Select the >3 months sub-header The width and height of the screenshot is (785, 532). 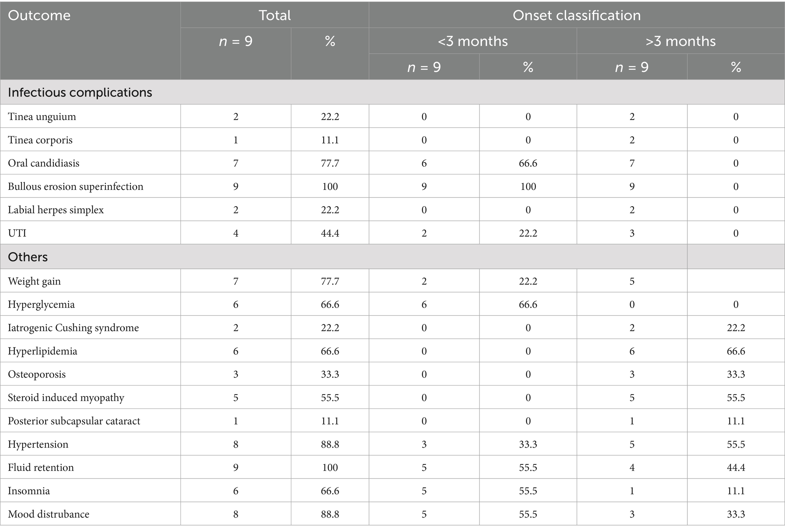click(680, 41)
